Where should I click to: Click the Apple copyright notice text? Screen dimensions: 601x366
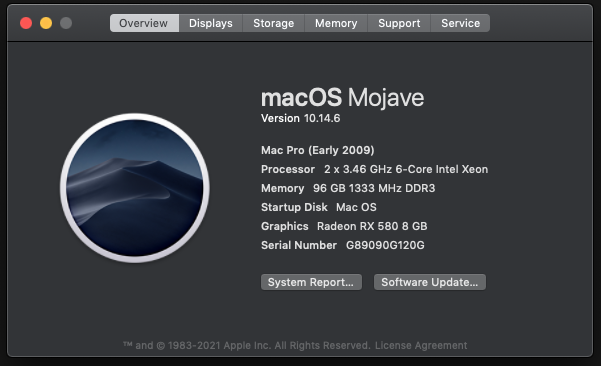(x=246, y=346)
